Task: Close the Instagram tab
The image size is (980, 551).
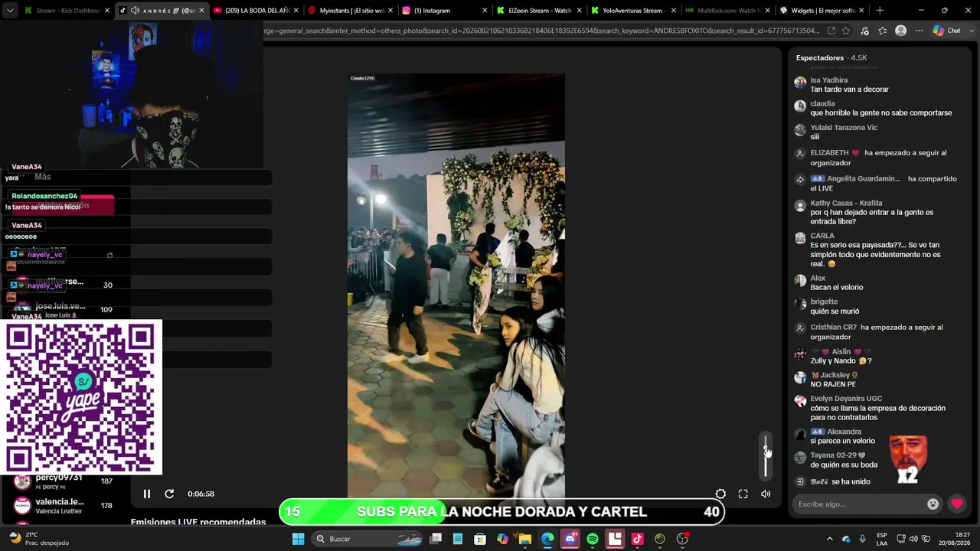Action: [x=485, y=11]
